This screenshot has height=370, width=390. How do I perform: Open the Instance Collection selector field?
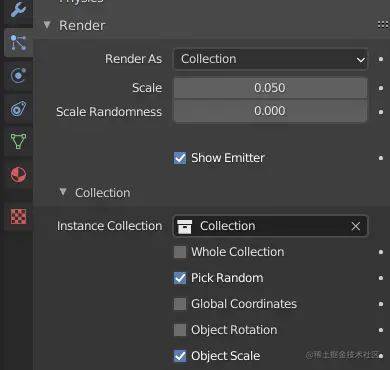[270, 226]
